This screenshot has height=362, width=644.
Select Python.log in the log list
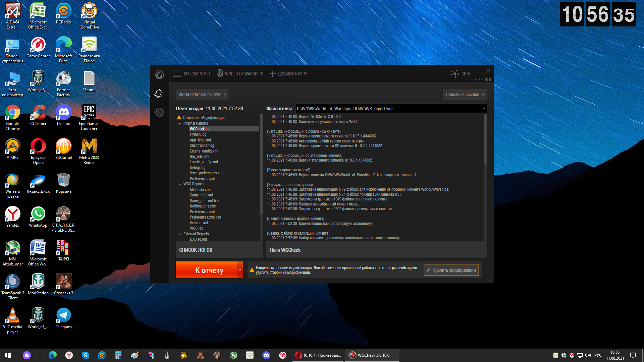pyautogui.click(x=198, y=134)
